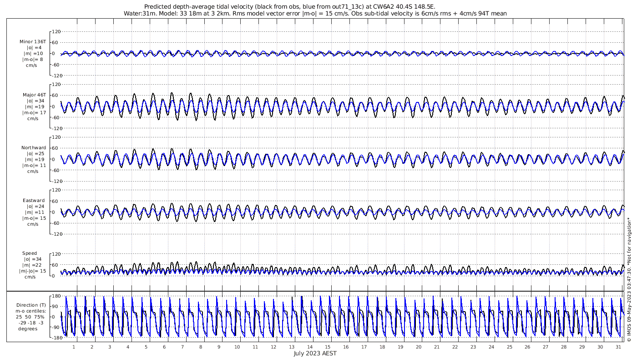Select the 'Eastward' panel label
Viewport: 637px width, 364px height.
pos(34,200)
